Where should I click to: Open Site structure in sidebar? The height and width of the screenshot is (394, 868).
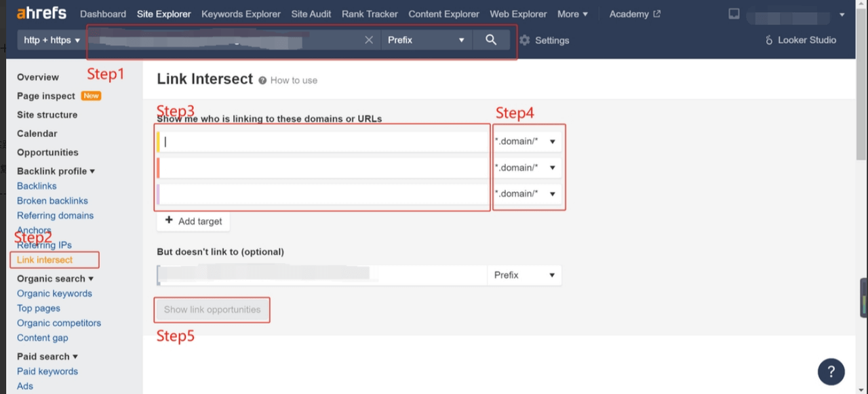tap(47, 115)
